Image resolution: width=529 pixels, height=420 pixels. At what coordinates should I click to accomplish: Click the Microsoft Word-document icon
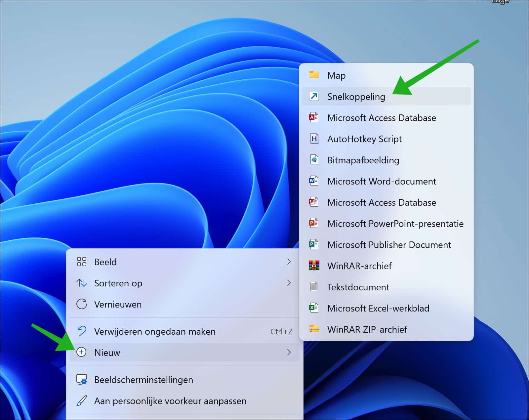click(314, 181)
